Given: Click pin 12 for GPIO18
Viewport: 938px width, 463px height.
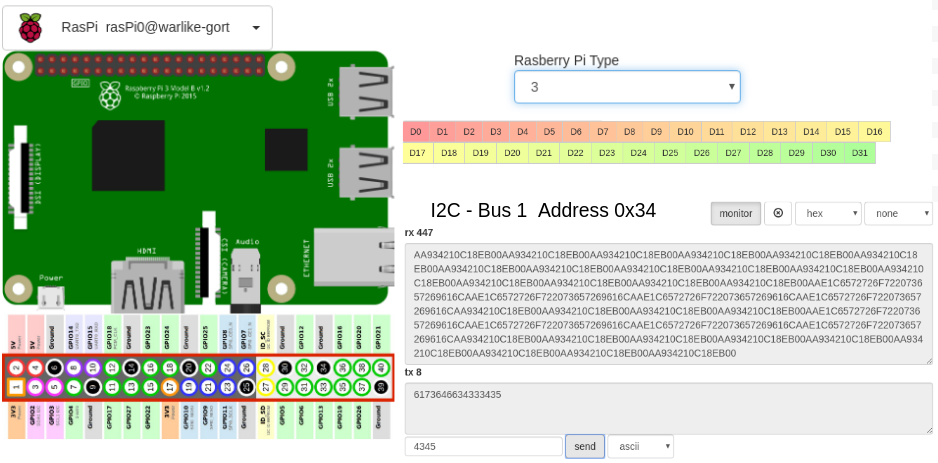Looking at the screenshot, I should pyautogui.click(x=112, y=368).
